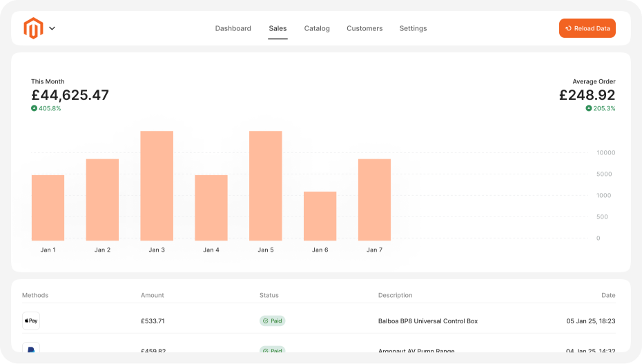Click the Paid status badge for £533.71
This screenshot has height=364, width=642.
272,321
